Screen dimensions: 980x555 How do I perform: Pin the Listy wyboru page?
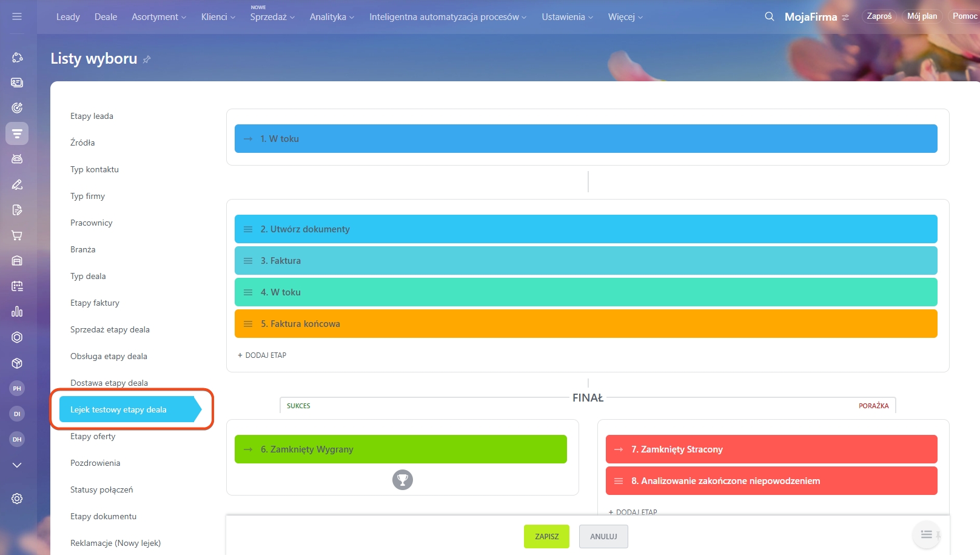pos(147,59)
